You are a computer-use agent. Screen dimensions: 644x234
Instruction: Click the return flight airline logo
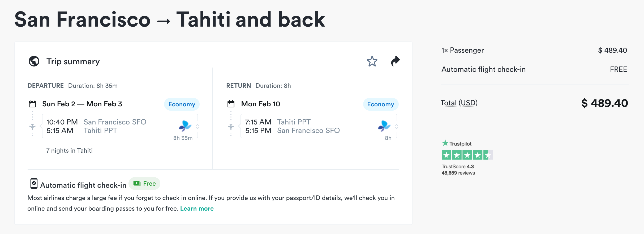pos(384,126)
